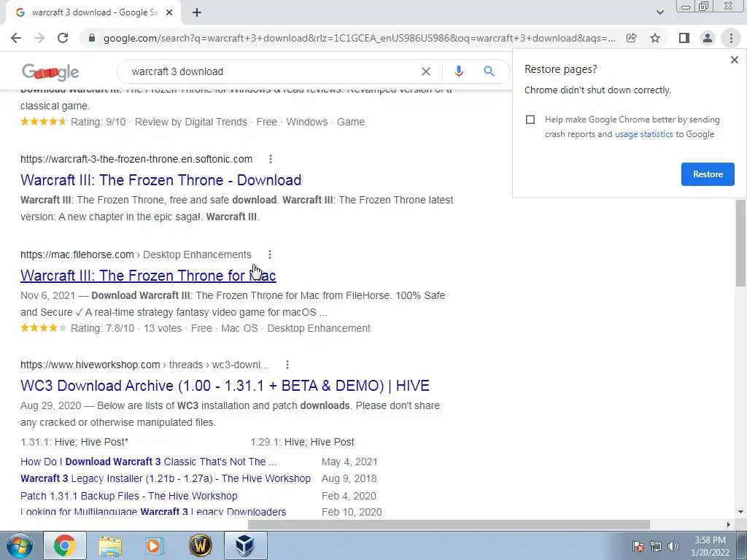Open a new tab with plus

(197, 13)
